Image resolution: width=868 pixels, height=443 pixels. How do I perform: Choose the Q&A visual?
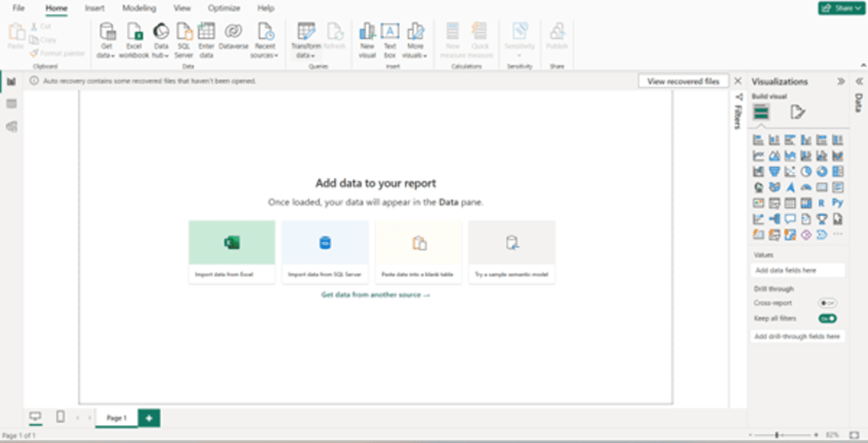pos(790,219)
